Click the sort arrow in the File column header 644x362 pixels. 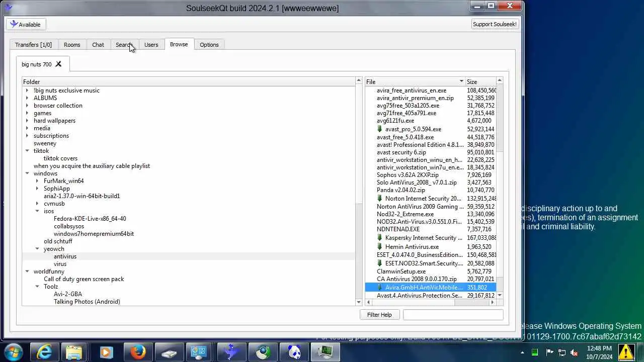point(461,81)
